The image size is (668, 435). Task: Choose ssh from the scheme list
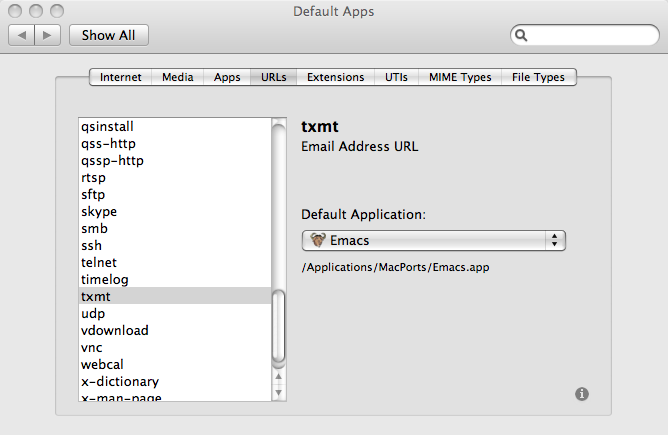(91, 245)
